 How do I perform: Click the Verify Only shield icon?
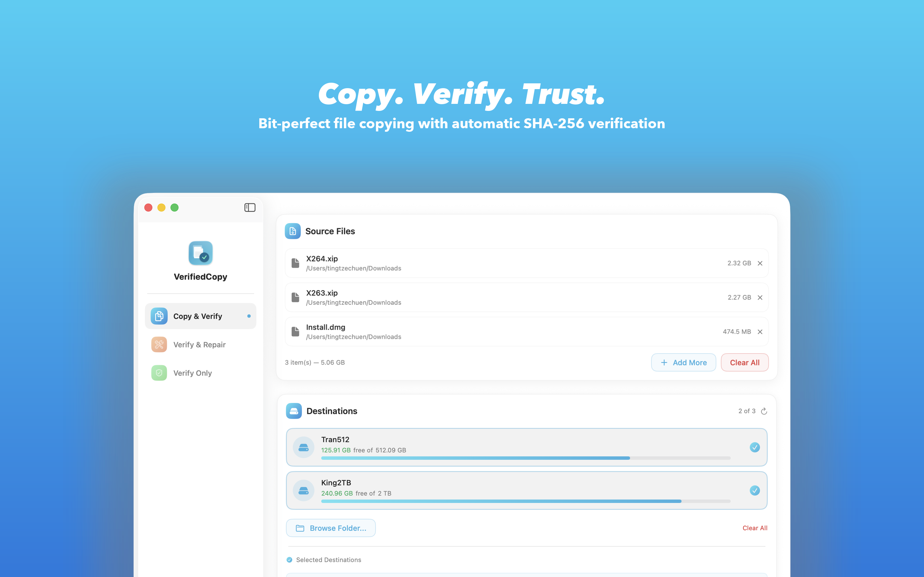tap(159, 373)
